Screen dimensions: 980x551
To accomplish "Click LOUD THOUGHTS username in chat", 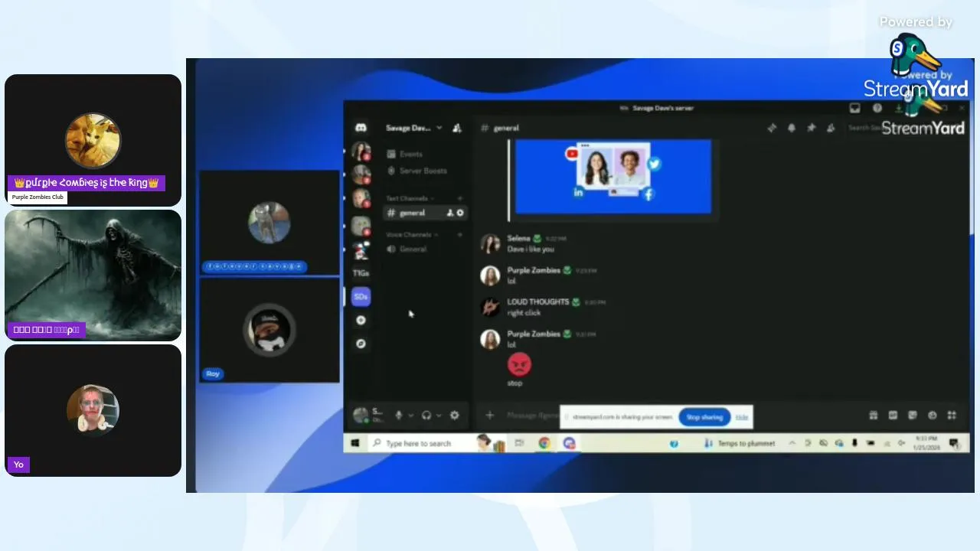I will click(537, 302).
